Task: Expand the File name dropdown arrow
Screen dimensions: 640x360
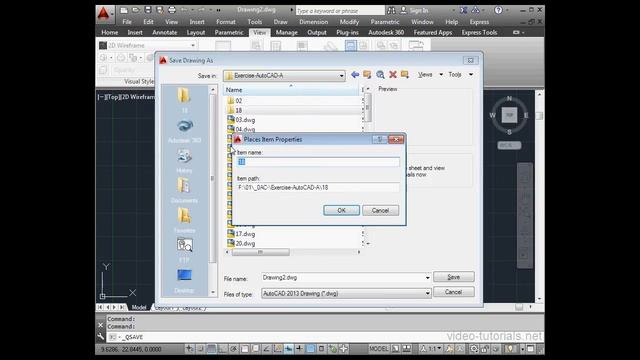Action: 427,278
